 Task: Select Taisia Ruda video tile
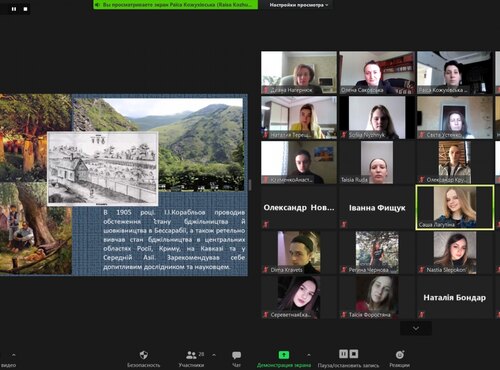(x=377, y=162)
